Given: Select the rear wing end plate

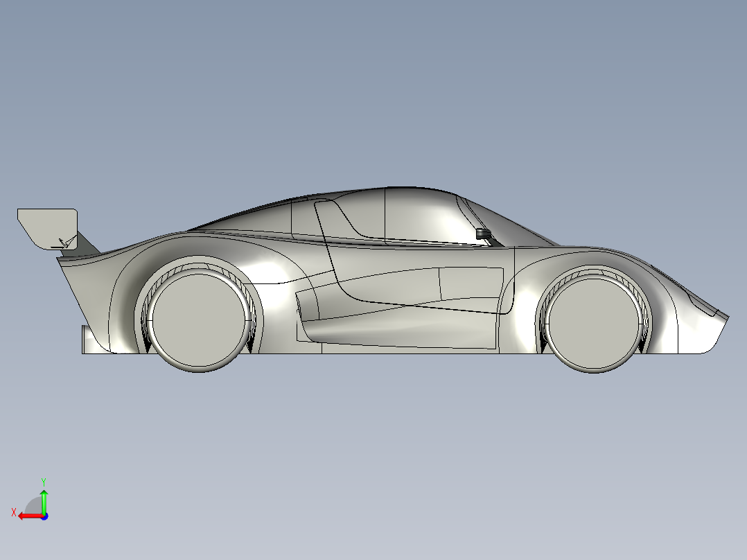Looking at the screenshot, I should [x=48, y=228].
